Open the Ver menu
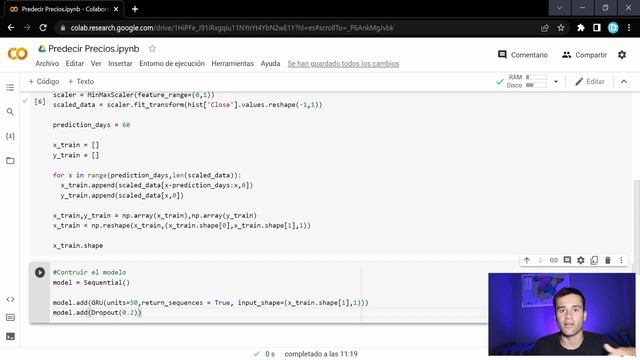The width and height of the screenshot is (640, 360). [96, 64]
